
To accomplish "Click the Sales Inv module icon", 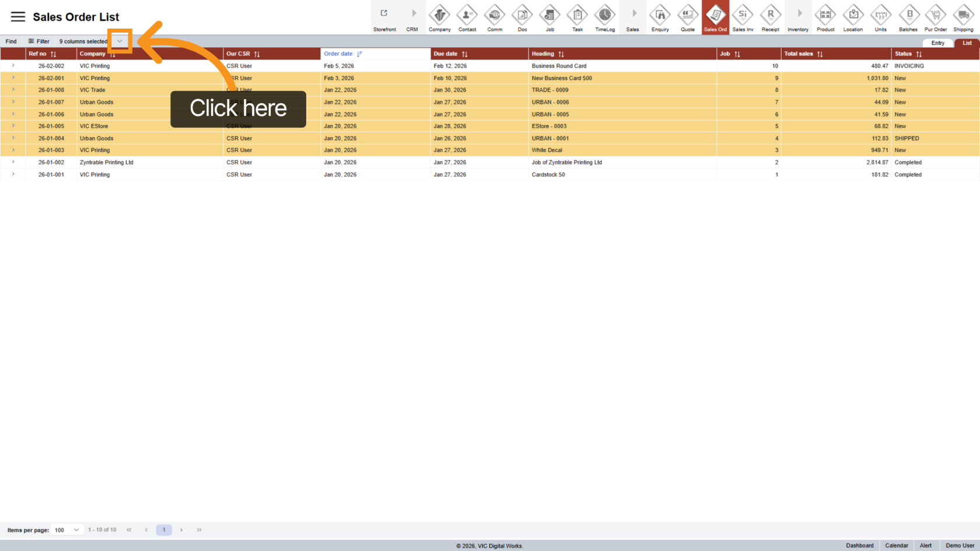I will [743, 17].
